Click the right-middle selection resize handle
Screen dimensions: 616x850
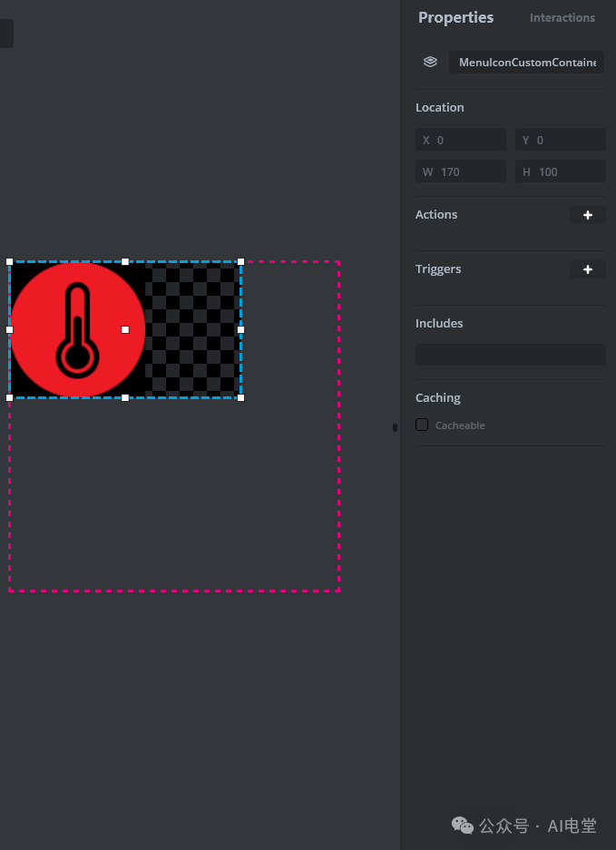[240, 329]
